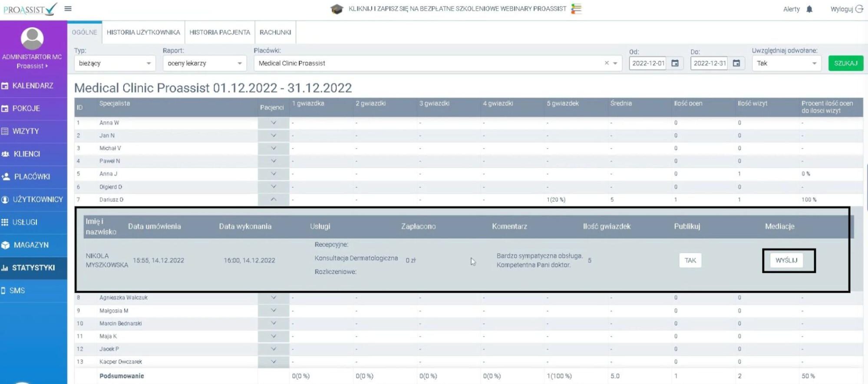Image resolution: width=868 pixels, height=384 pixels.
Task: Open Klienci section
Action: coord(33,154)
